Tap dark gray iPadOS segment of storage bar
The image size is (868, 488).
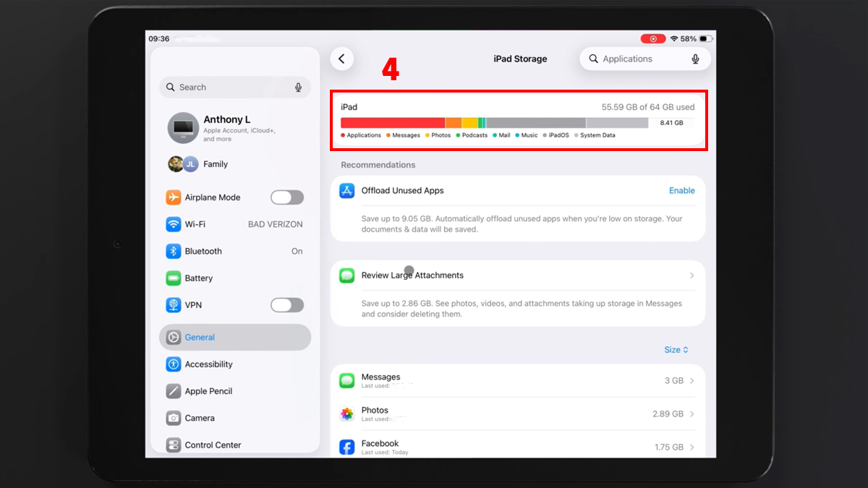[536, 123]
